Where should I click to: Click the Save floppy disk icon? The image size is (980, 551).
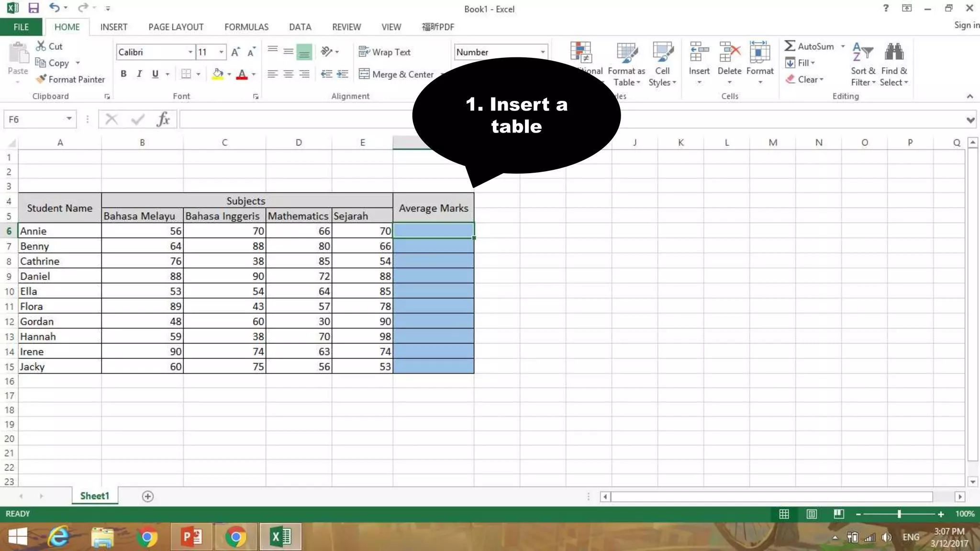[33, 8]
